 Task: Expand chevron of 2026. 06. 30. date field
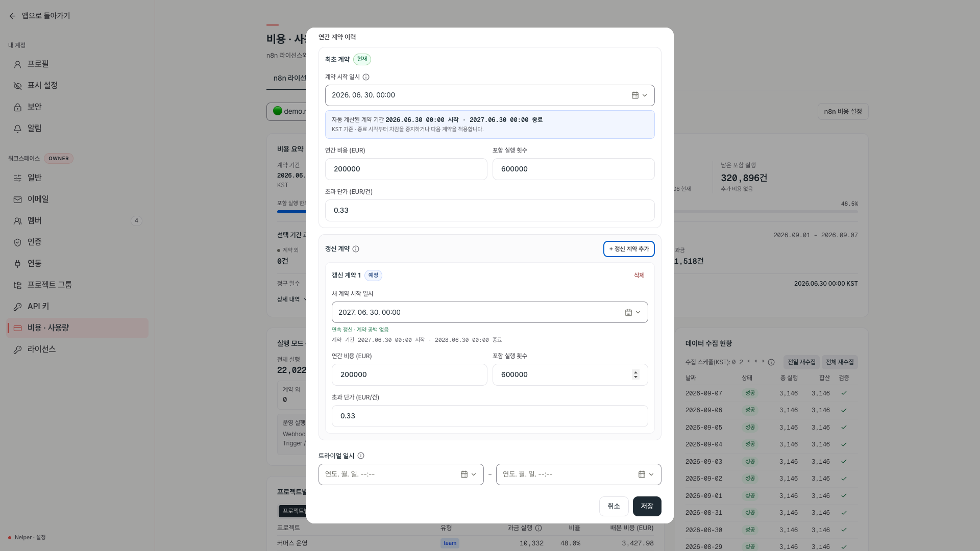point(645,95)
